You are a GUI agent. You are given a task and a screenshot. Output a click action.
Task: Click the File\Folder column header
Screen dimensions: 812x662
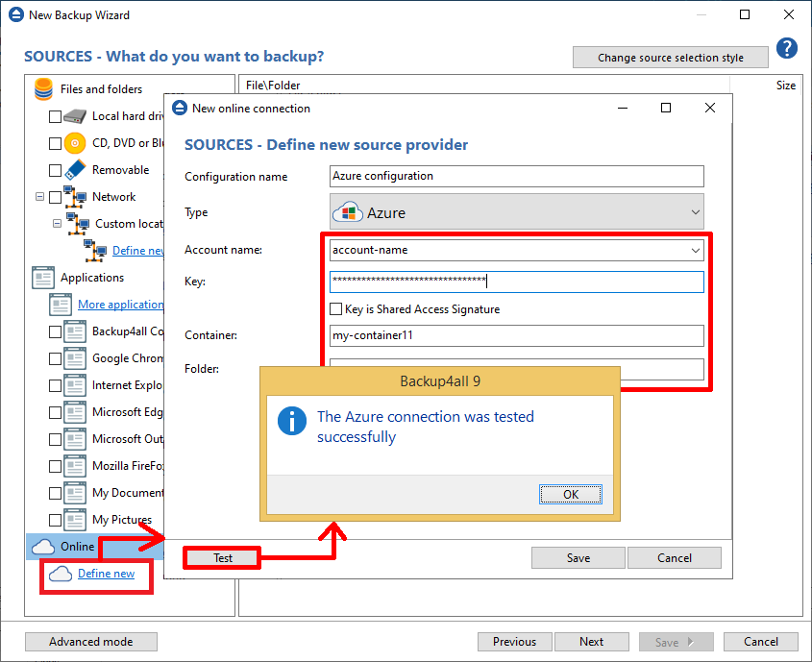click(273, 86)
